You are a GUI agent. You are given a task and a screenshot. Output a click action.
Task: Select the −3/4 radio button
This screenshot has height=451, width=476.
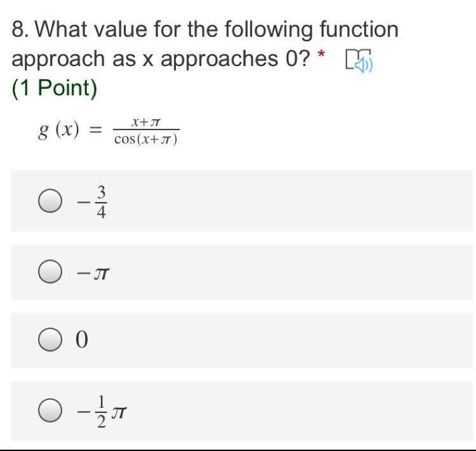[x=51, y=201]
